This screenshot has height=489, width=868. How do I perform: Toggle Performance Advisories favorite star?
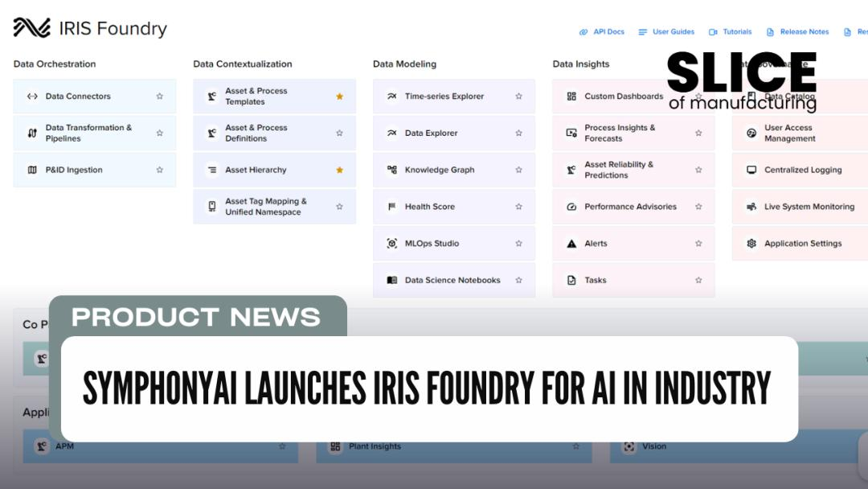coord(698,207)
